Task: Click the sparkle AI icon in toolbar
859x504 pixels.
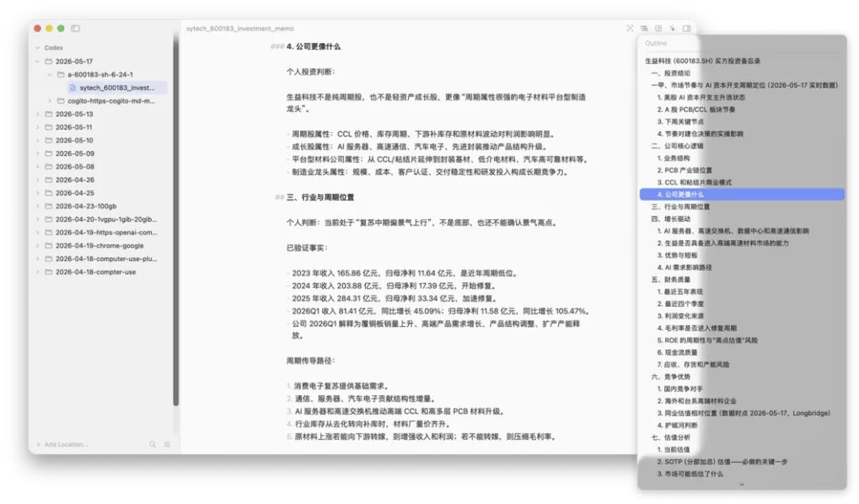Action: pyautogui.click(x=673, y=29)
